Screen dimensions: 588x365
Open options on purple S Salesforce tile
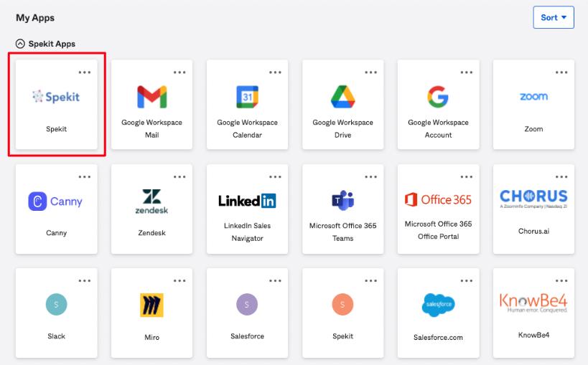275,280
